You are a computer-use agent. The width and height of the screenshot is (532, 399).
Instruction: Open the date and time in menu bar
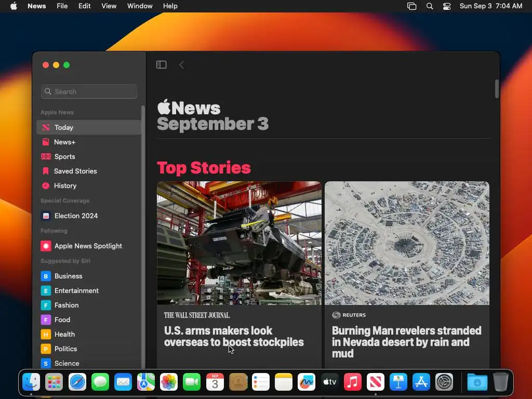click(490, 6)
